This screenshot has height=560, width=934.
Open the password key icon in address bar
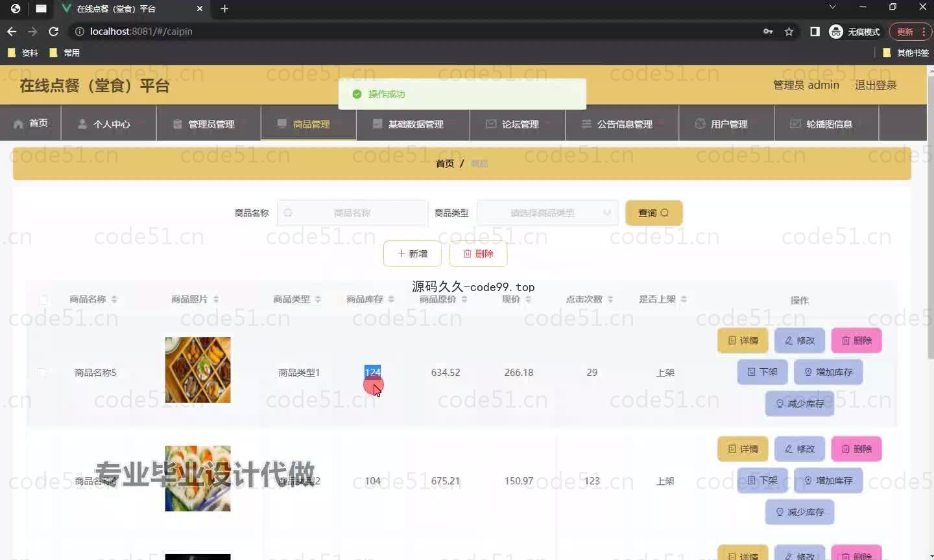768,31
